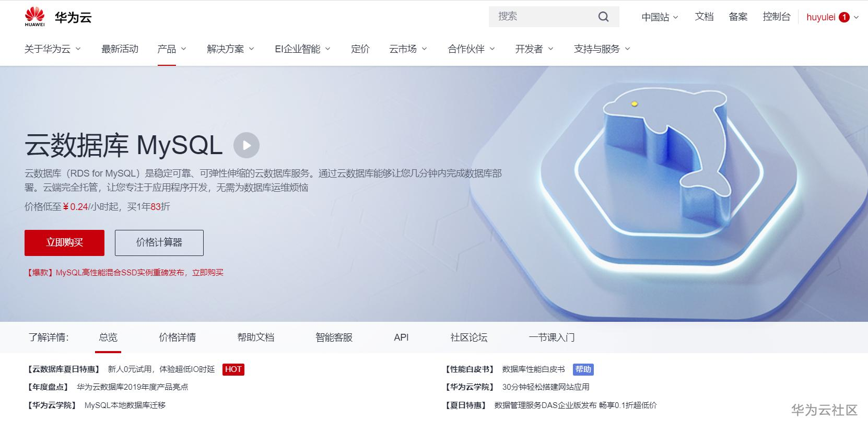Open the 智能客服 tab
Image resolution: width=868 pixels, height=431 pixels.
tap(334, 337)
